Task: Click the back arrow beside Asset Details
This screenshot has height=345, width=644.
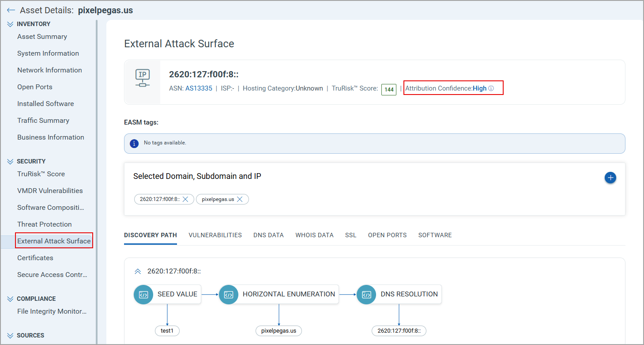Action: coord(11,10)
